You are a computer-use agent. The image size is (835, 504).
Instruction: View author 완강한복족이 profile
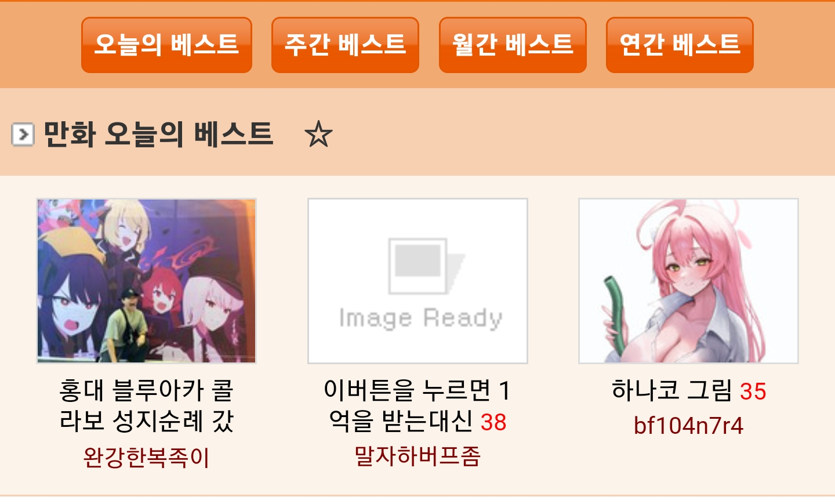click(146, 456)
